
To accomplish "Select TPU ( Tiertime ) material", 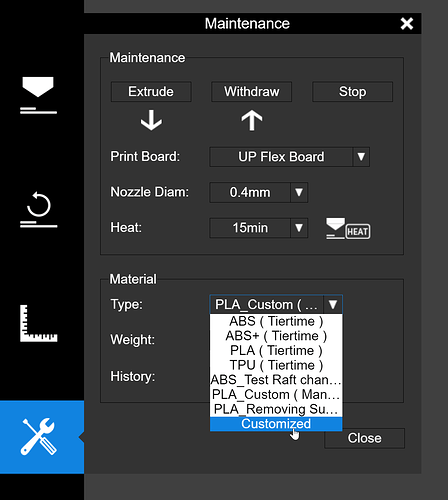I will (276, 365).
